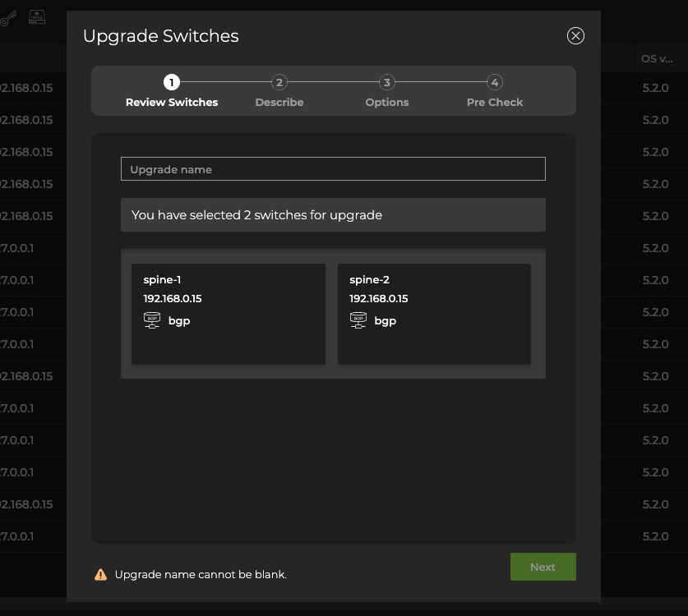Click the circled number 3 step indicator
Image resolution: width=688 pixels, height=616 pixels.
[386, 82]
